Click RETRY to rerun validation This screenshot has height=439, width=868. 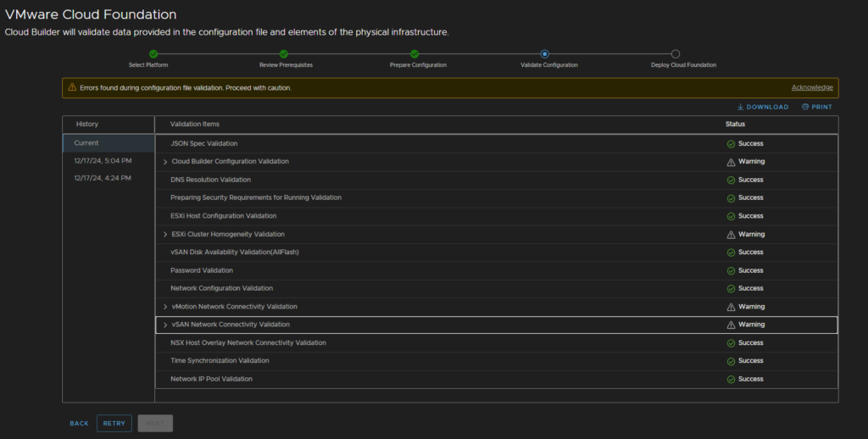(x=114, y=424)
